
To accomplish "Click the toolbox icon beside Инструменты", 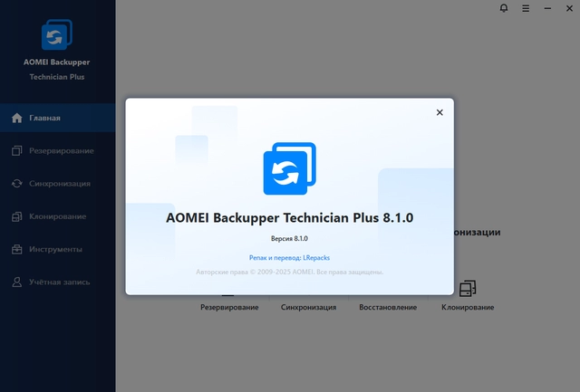I will [x=16, y=249].
